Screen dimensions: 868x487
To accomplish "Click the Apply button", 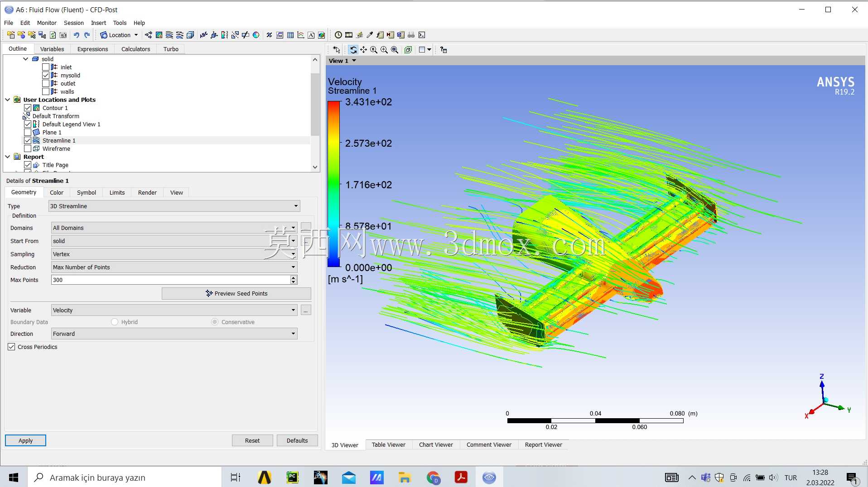I will pos(25,440).
